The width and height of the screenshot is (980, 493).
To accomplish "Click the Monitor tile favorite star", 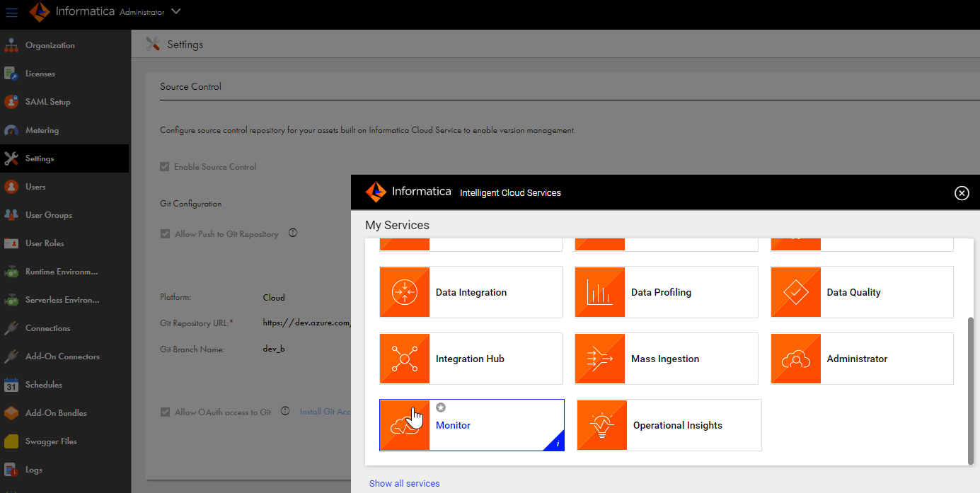I will point(441,407).
